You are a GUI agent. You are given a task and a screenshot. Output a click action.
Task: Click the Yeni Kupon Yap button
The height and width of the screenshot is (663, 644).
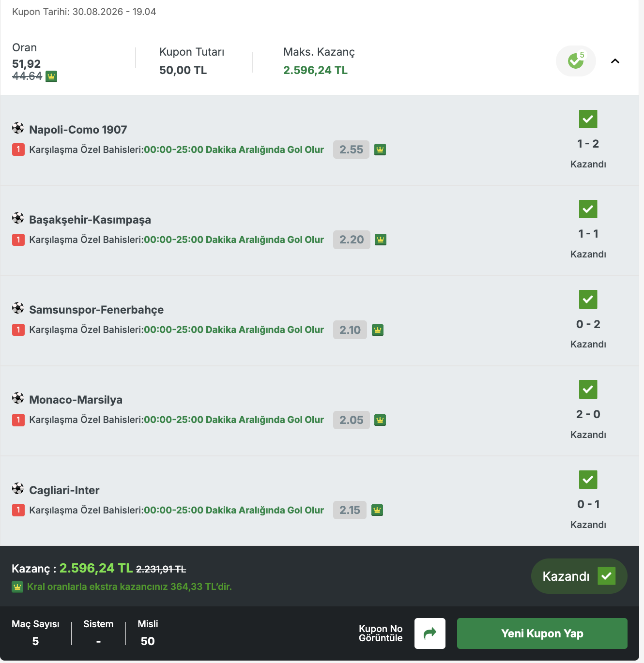542,633
